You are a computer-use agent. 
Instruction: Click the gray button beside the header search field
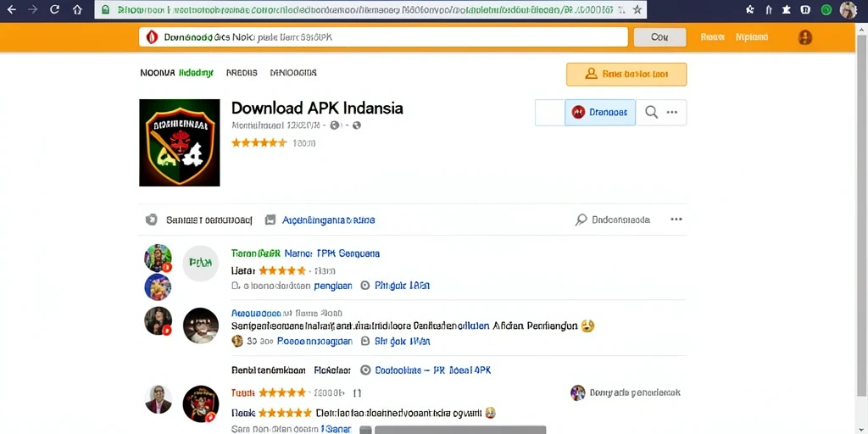pos(659,37)
